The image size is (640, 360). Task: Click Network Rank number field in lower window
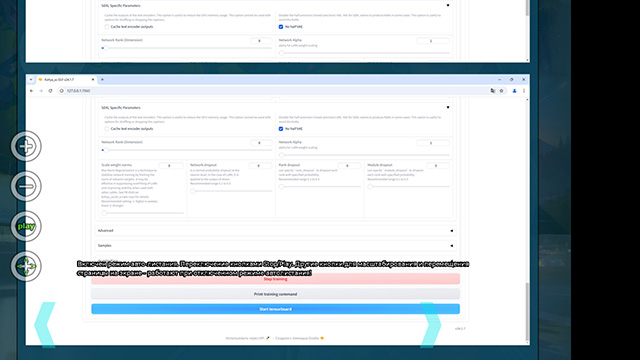coord(261,143)
